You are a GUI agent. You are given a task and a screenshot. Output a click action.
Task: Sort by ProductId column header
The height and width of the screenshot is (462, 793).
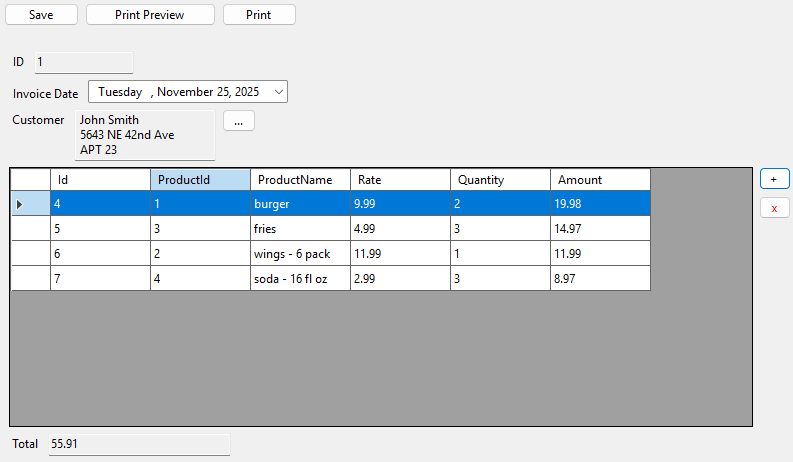200,180
